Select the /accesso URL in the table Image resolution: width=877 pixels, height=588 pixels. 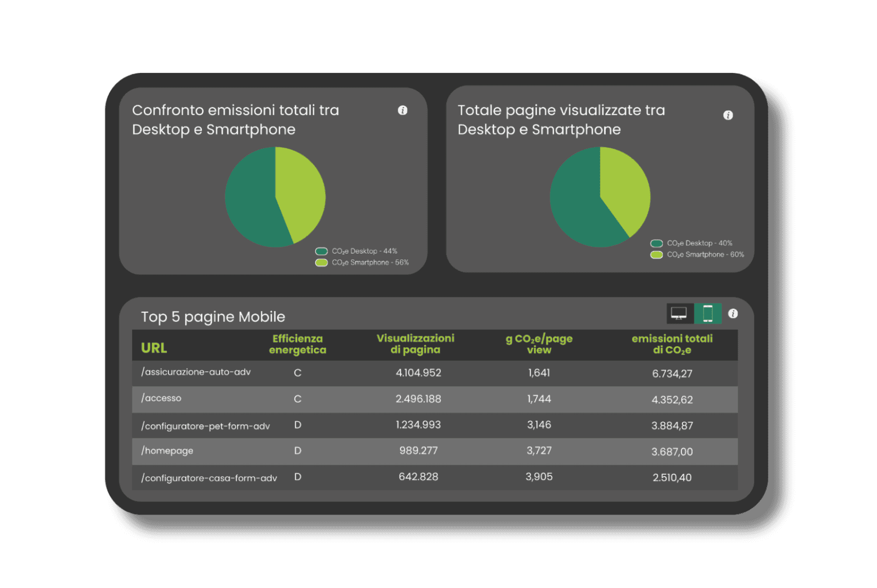[x=162, y=398]
